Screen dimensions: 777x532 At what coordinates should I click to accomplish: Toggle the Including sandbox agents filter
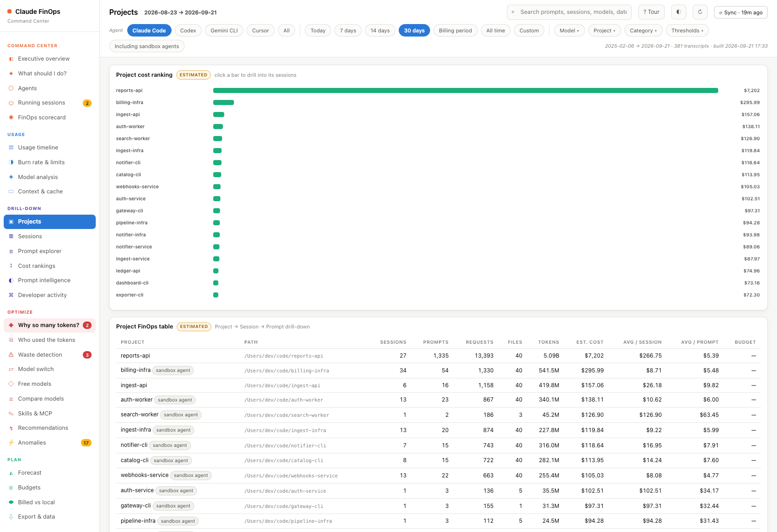click(x=147, y=46)
